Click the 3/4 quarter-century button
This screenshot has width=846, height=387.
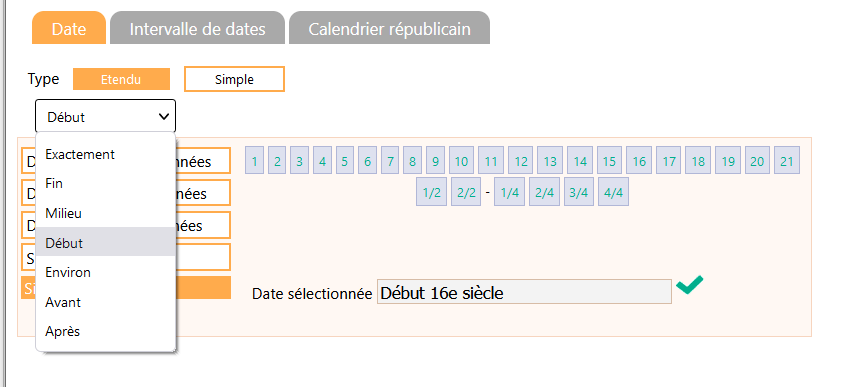[578, 193]
